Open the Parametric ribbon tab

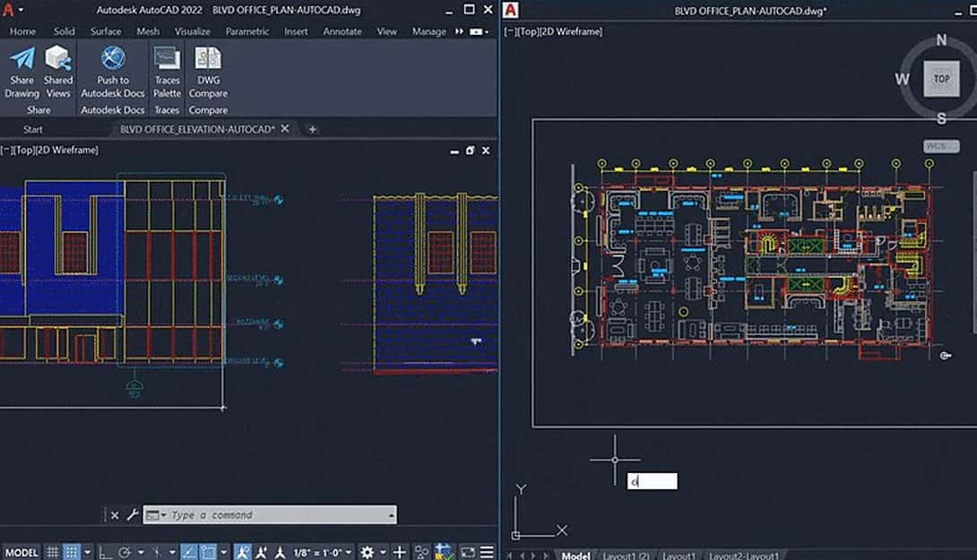pos(247,30)
